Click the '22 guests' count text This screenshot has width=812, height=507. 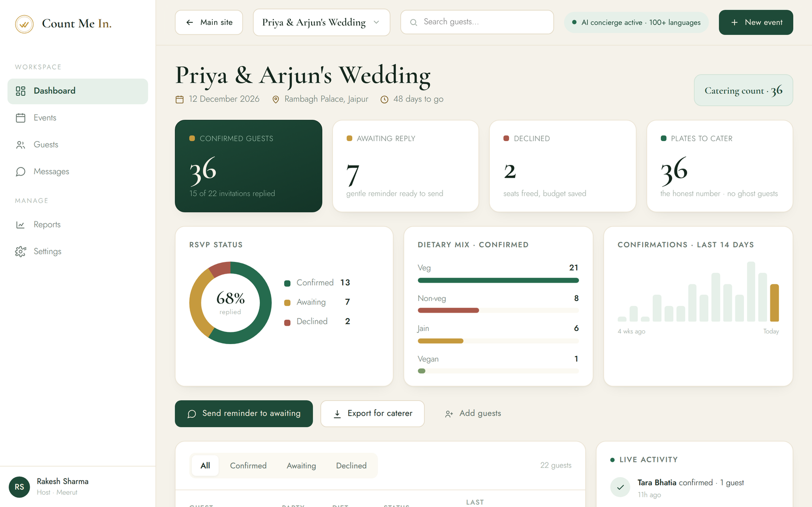tap(556, 465)
